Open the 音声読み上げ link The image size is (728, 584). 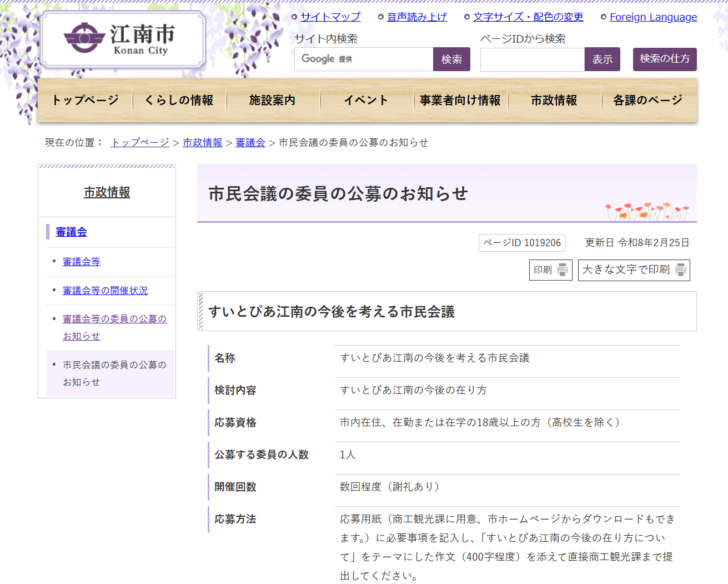[x=416, y=17]
